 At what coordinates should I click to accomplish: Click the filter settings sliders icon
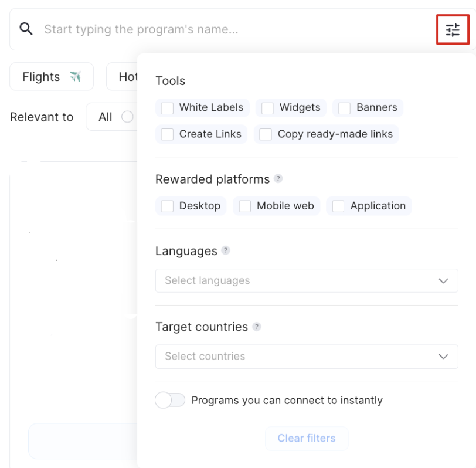click(453, 30)
